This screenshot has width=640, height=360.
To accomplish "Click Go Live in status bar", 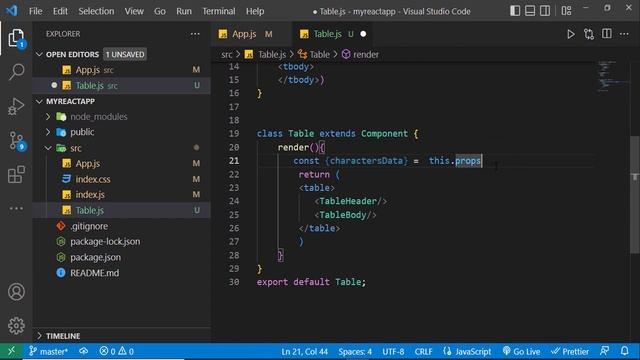I will pos(521,351).
